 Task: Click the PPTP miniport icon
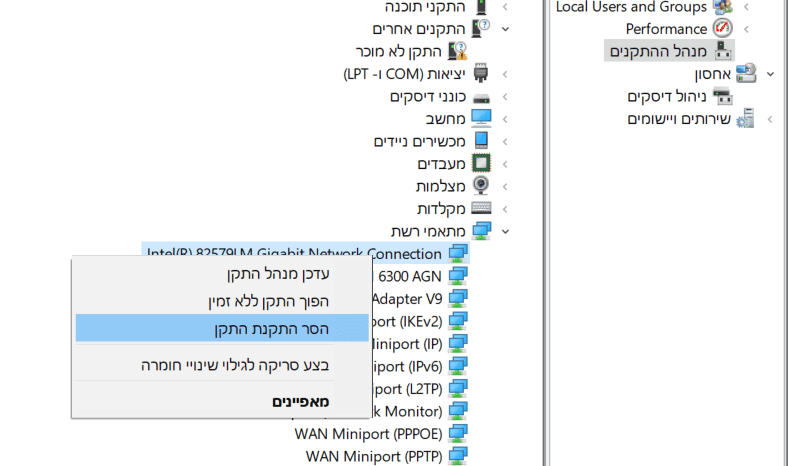(458, 455)
